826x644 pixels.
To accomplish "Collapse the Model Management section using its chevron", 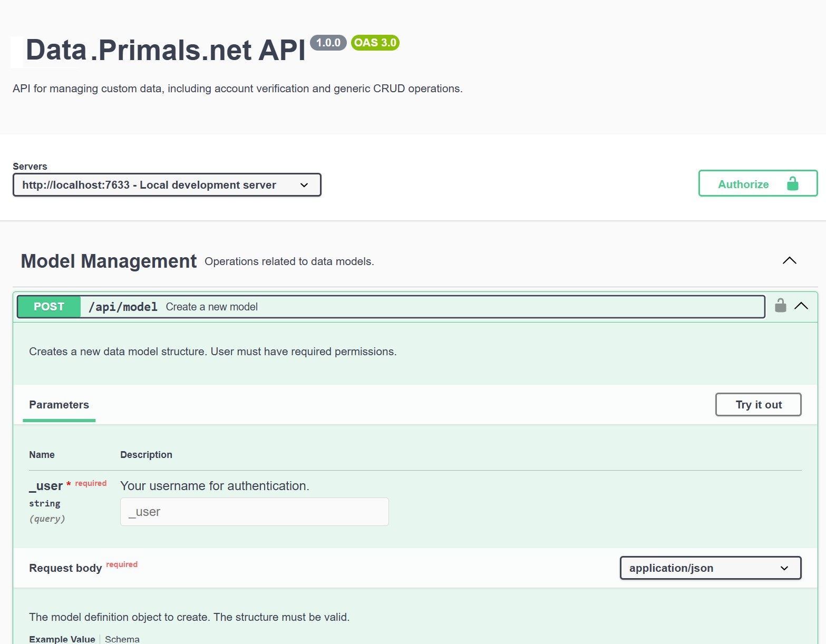I will coord(789,261).
